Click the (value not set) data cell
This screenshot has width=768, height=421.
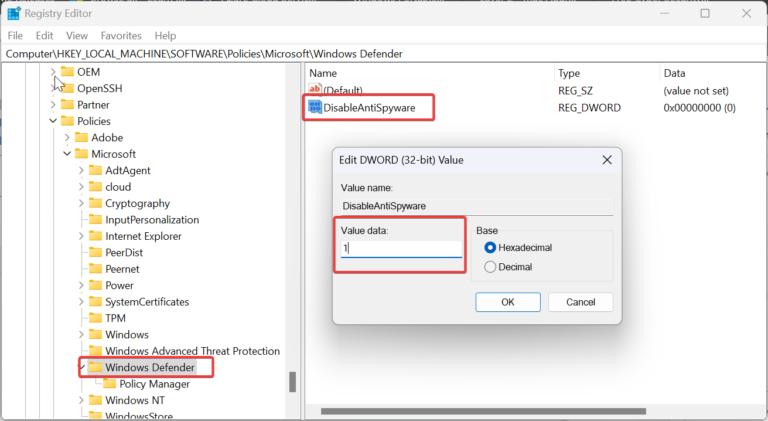(696, 91)
